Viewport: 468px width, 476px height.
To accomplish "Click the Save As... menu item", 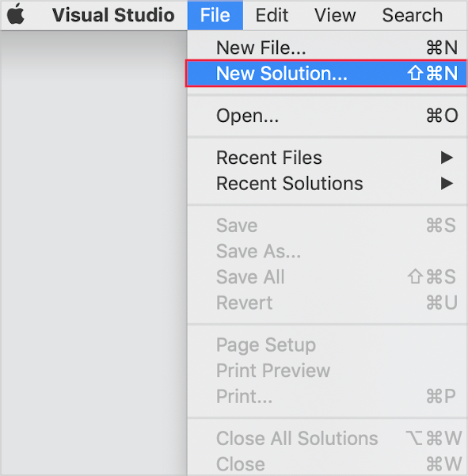I will coord(327,251).
